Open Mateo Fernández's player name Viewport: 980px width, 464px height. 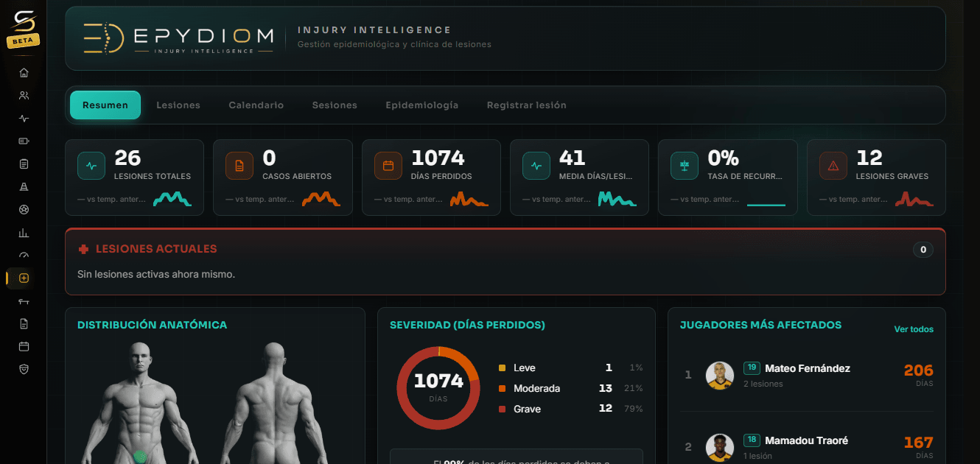(x=808, y=368)
